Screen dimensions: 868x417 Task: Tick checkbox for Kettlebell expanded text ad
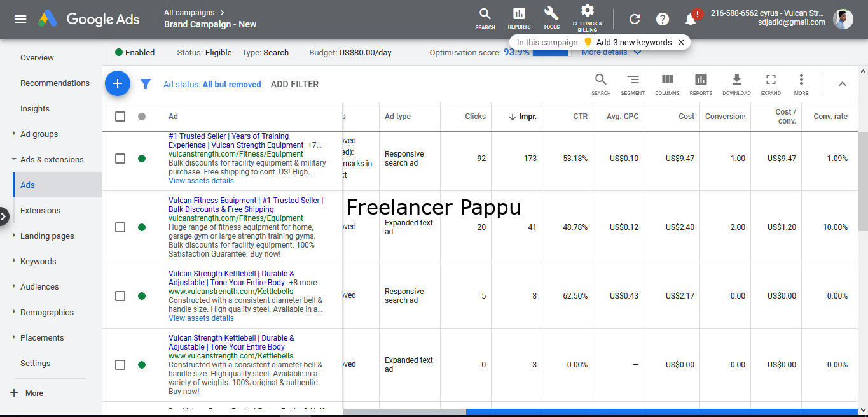[x=120, y=365]
